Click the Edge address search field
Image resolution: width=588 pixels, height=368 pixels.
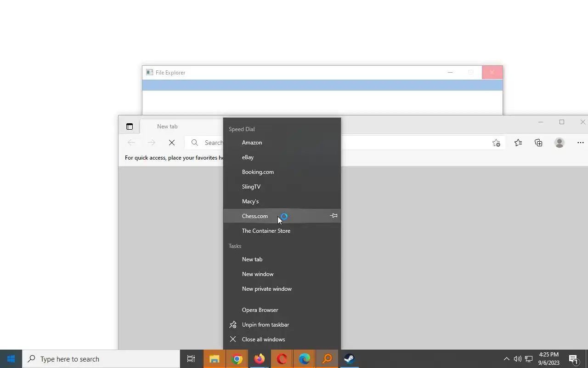[345, 143]
